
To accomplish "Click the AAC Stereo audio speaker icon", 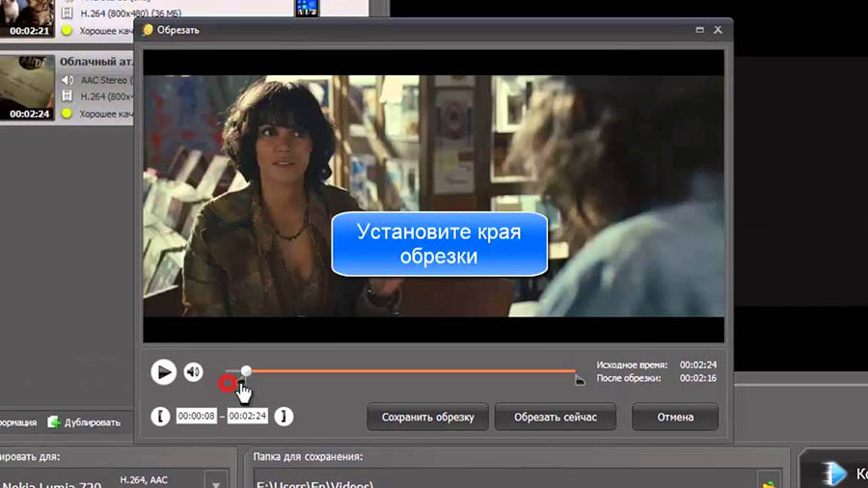I will (67, 79).
